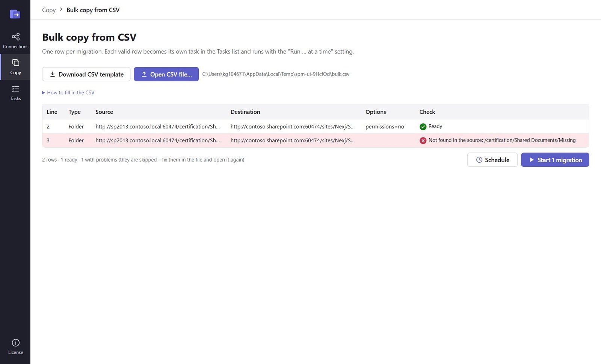Click the Options column header
601x364 pixels.
[376, 112]
